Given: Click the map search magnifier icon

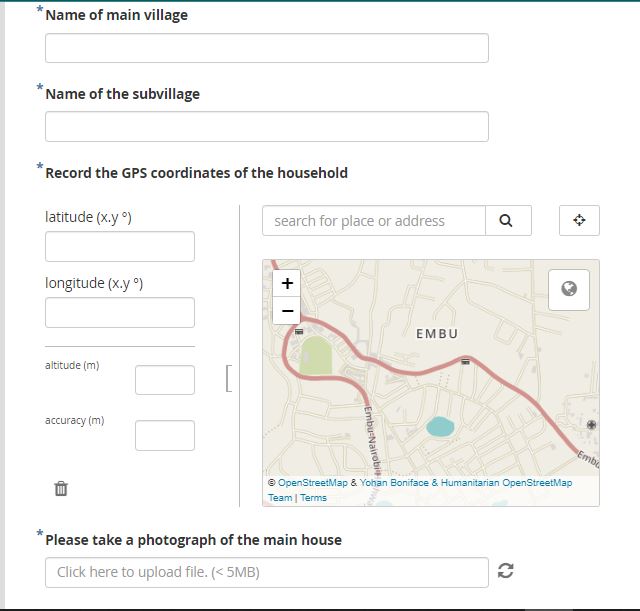Looking at the screenshot, I should click(x=508, y=220).
